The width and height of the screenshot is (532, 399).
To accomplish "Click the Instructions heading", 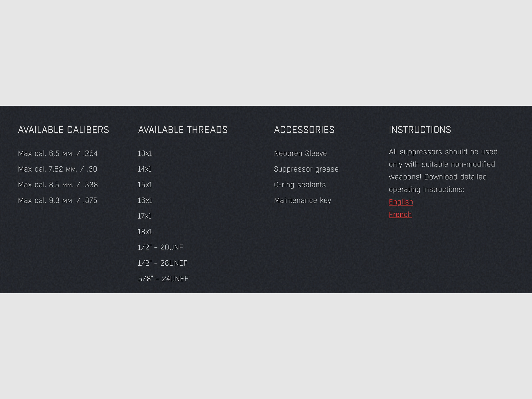I will [x=420, y=130].
